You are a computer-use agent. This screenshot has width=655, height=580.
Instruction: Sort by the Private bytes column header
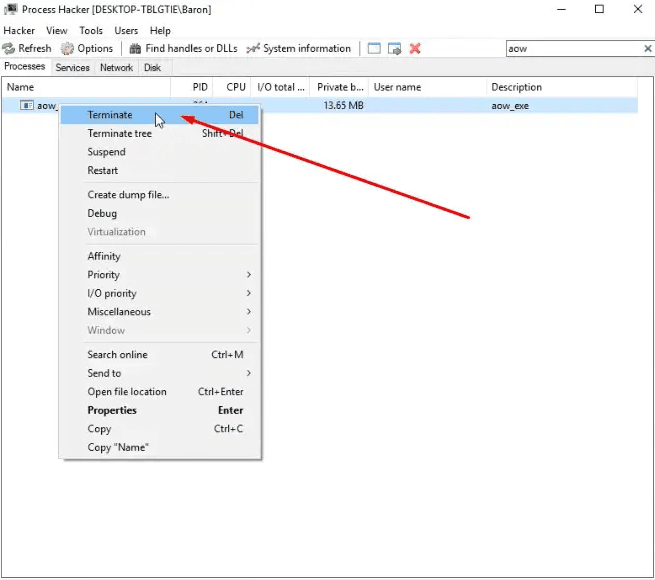pyautogui.click(x=339, y=87)
